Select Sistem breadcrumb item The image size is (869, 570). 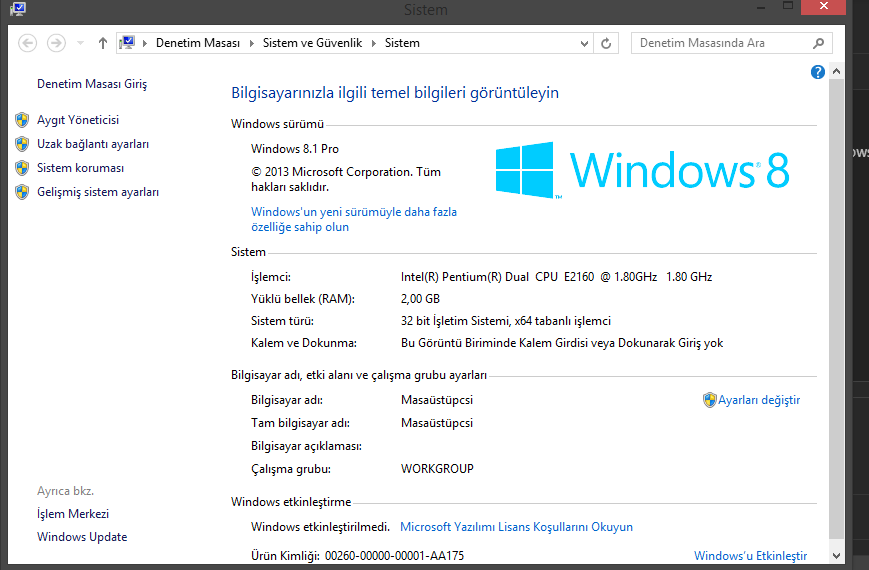[402, 43]
